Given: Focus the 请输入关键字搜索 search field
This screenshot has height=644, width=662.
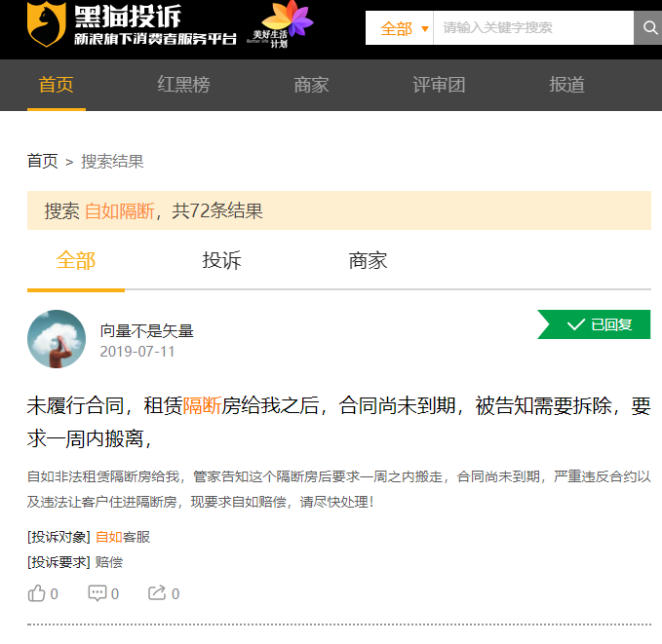Looking at the screenshot, I should tap(533, 28).
